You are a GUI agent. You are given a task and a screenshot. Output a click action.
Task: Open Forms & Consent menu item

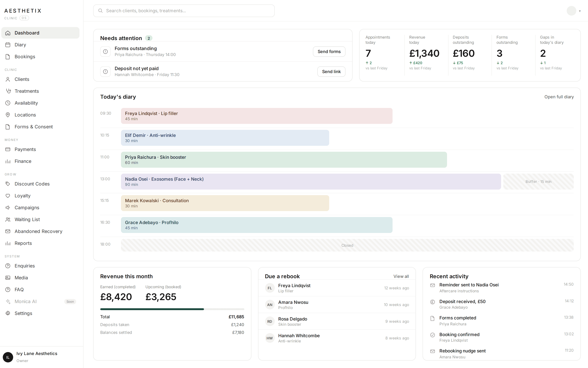point(40,127)
